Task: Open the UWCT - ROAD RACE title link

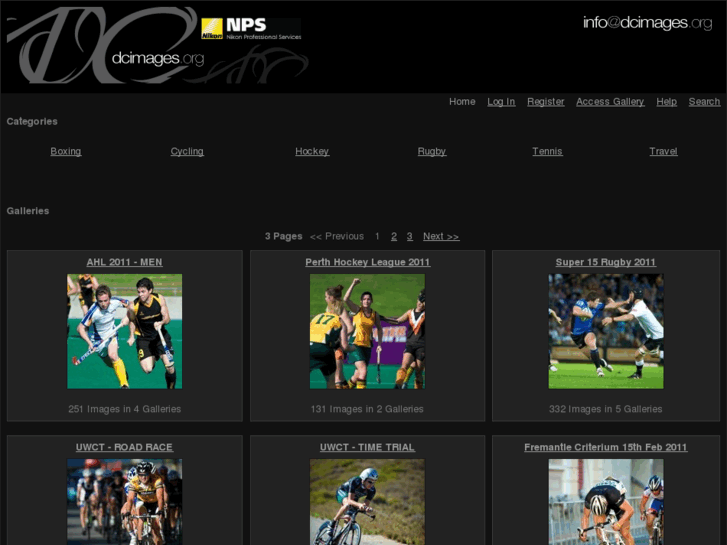Action: (x=124, y=447)
